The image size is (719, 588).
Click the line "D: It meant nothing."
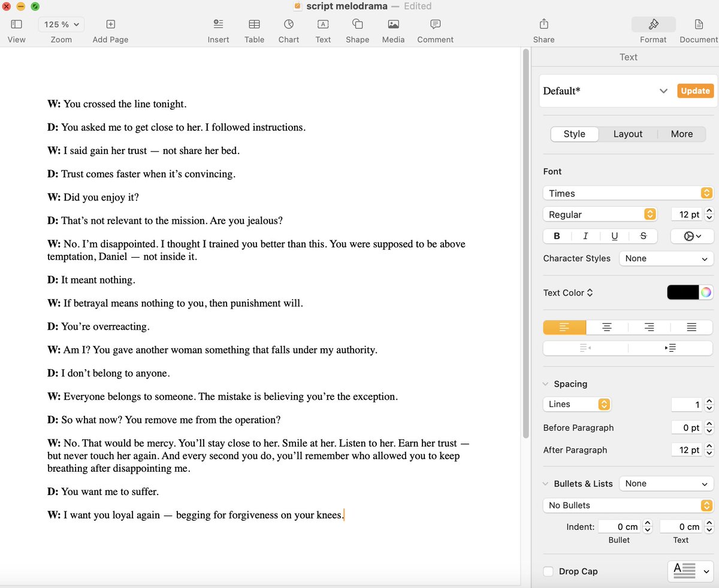(x=91, y=280)
